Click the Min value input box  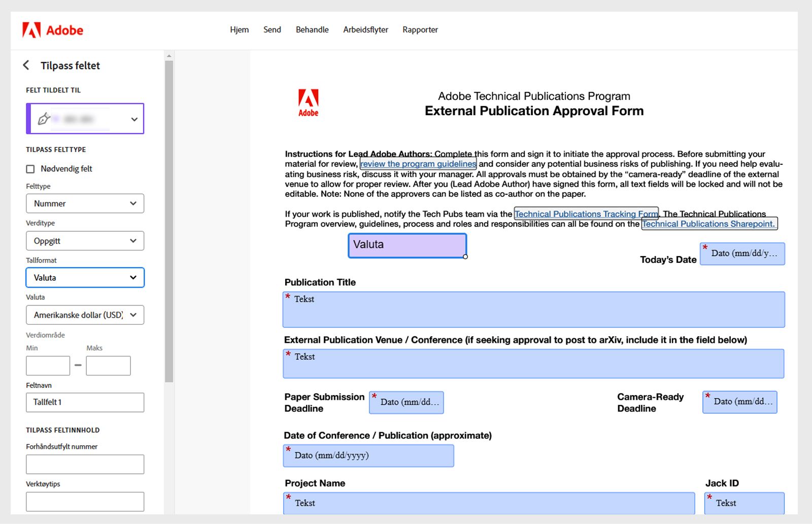[x=48, y=366]
